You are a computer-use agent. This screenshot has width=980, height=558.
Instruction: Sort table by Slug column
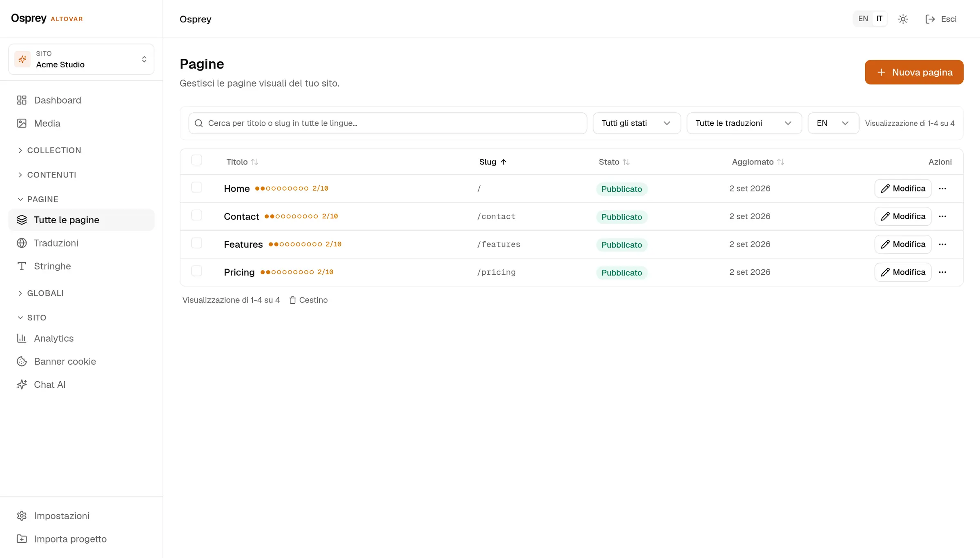pyautogui.click(x=493, y=162)
